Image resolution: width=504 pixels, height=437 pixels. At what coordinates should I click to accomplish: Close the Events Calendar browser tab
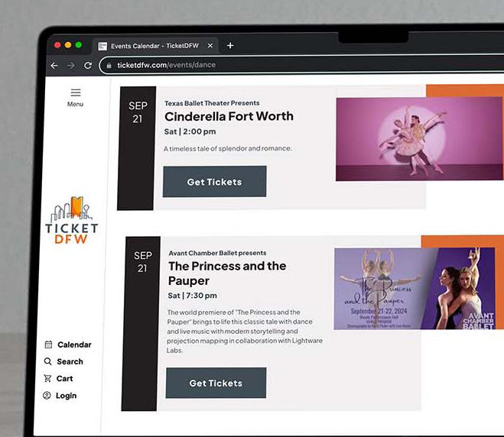pyautogui.click(x=210, y=46)
